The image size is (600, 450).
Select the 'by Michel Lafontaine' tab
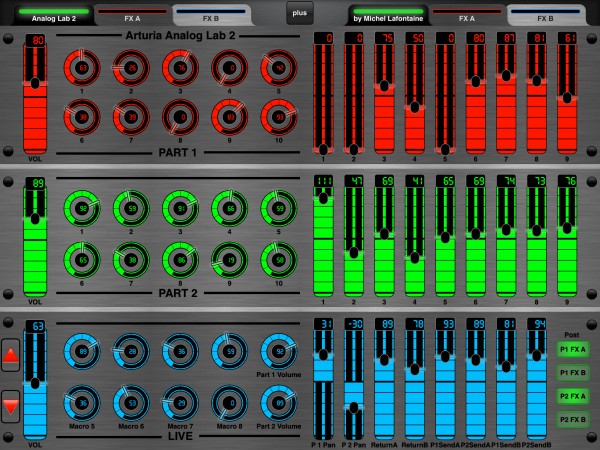(x=388, y=15)
